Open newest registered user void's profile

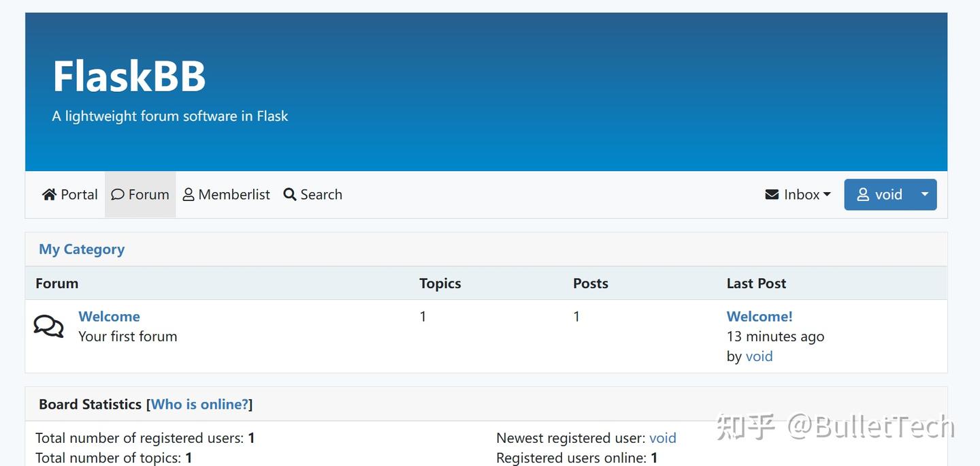click(x=663, y=438)
